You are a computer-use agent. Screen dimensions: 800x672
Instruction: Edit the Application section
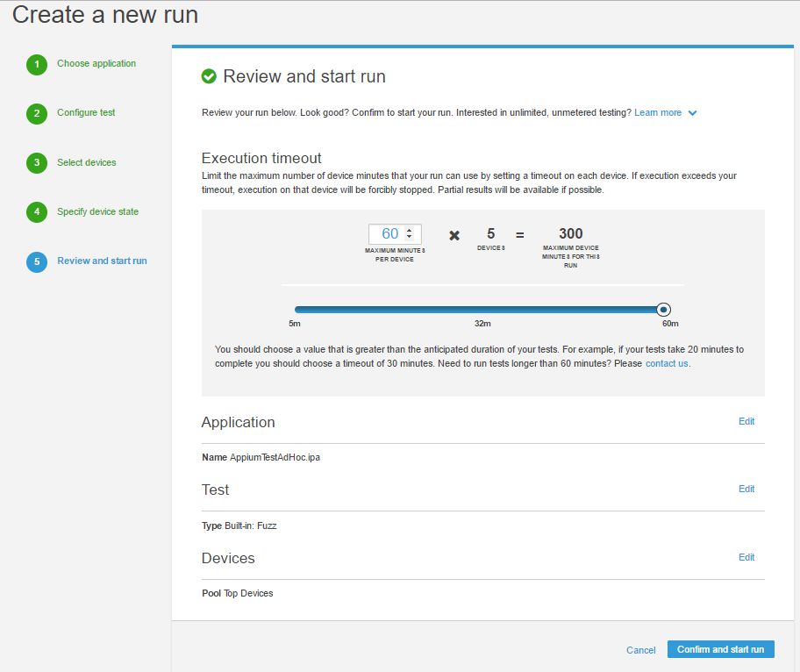point(746,421)
